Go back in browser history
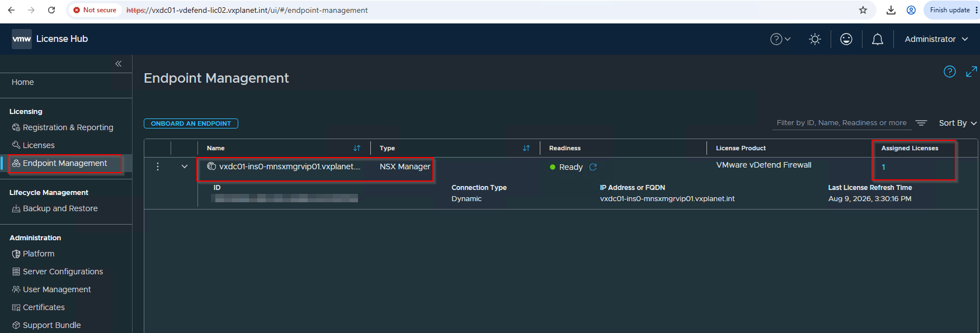 11,10
